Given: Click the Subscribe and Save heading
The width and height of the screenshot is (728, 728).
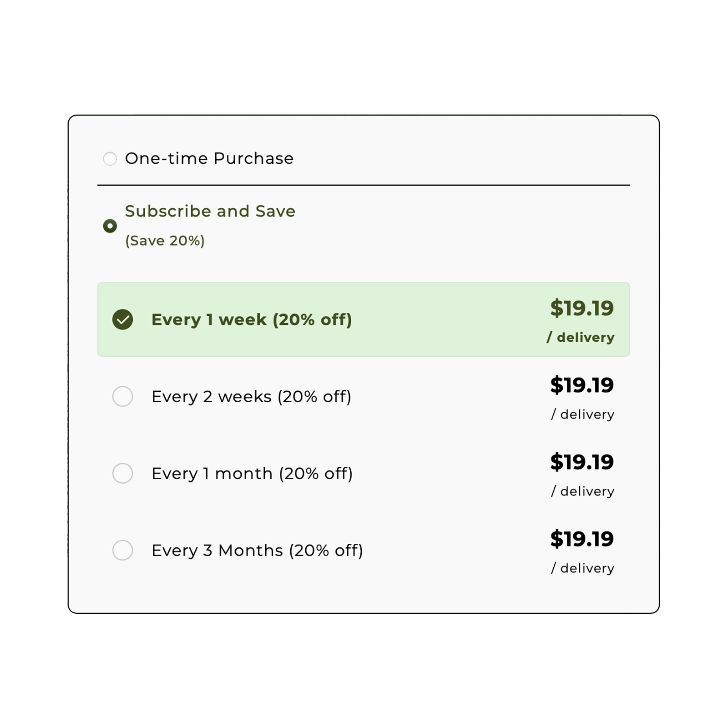Looking at the screenshot, I should point(210,211).
